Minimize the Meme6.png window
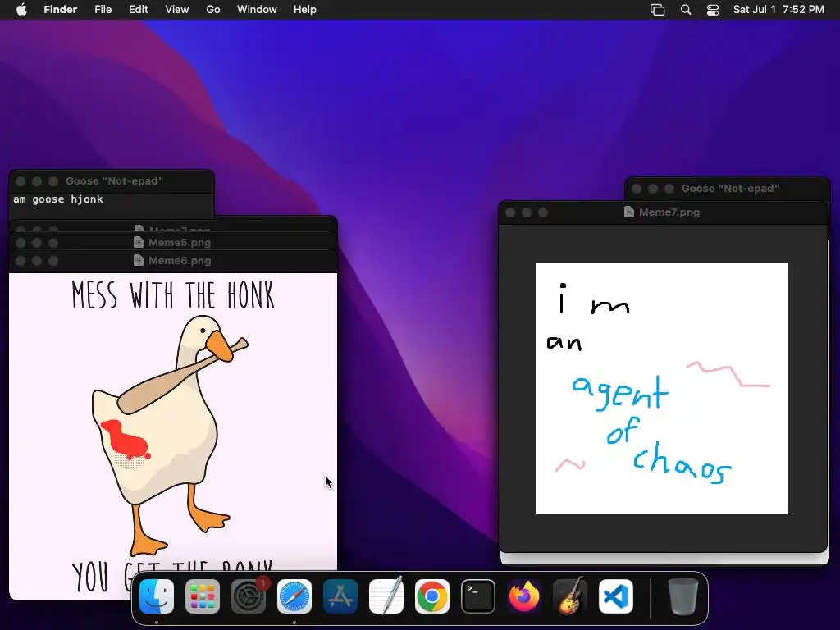This screenshot has width=840, height=630. [x=36, y=261]
